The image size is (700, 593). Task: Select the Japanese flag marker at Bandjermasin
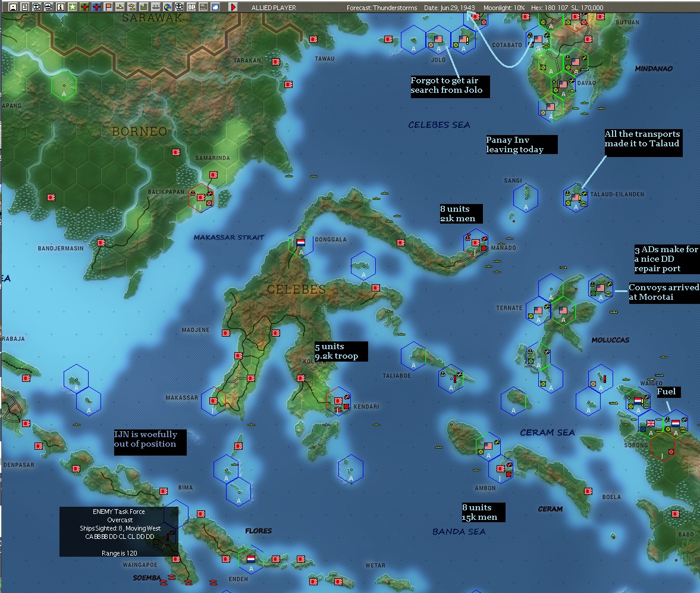click(x=101, y=243)
